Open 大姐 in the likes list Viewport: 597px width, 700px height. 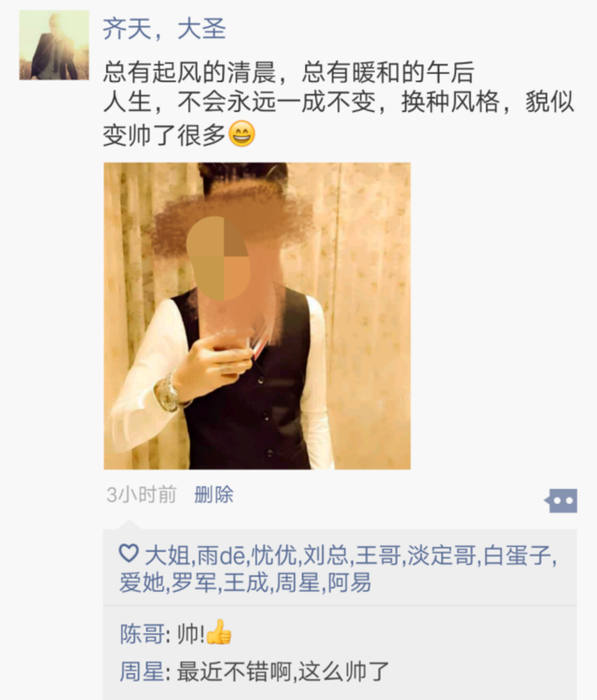pyautogui.click(x=167, y=555)
